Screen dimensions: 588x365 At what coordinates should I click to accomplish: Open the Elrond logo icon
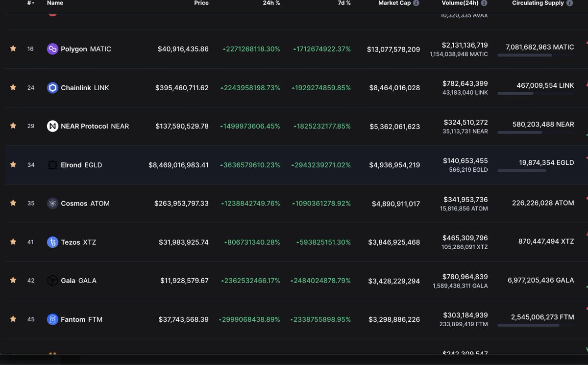pos(52,165)
